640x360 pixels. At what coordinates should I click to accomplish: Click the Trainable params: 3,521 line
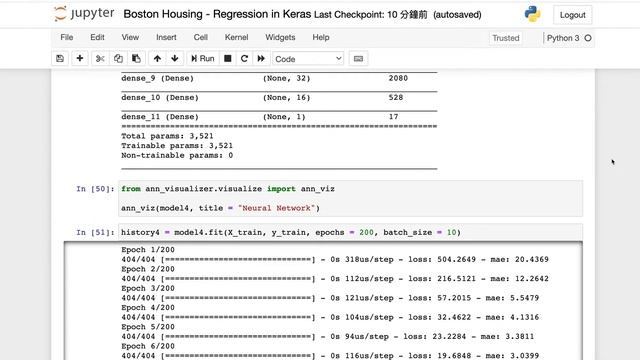pos(177,146)
